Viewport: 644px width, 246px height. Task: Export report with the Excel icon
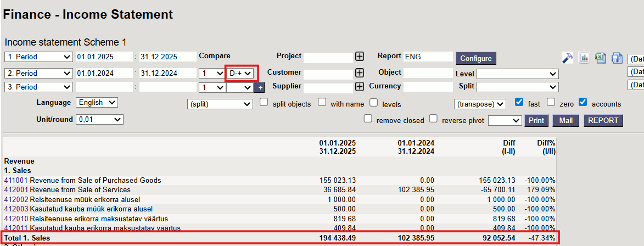click(x=601, y=58)
